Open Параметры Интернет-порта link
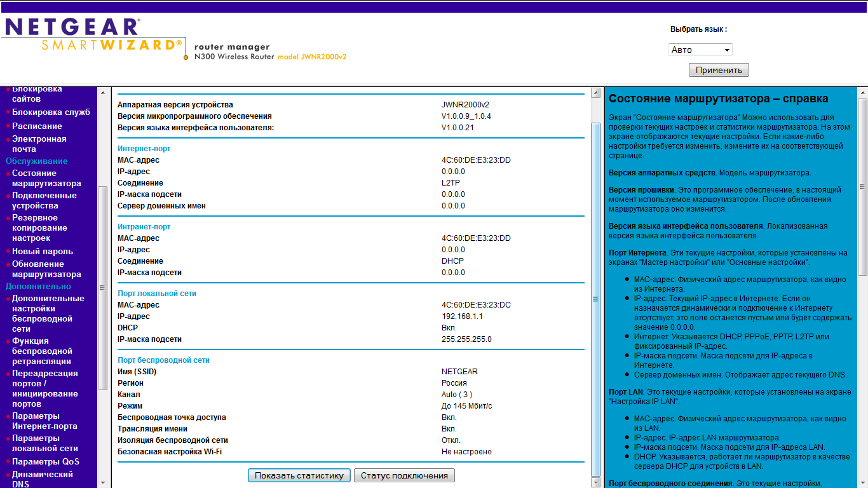 44,421
